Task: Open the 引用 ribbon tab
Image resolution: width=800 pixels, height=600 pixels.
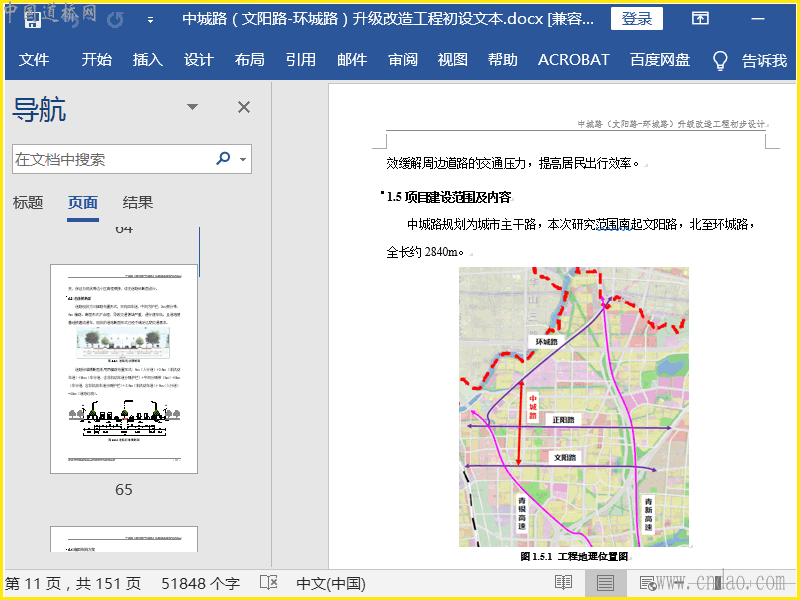Action: (300, 60)
